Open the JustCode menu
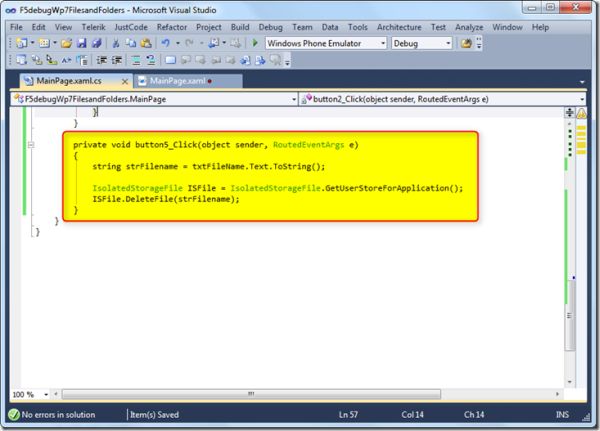This screenshot has height=431, width=600. coord(131,27)
